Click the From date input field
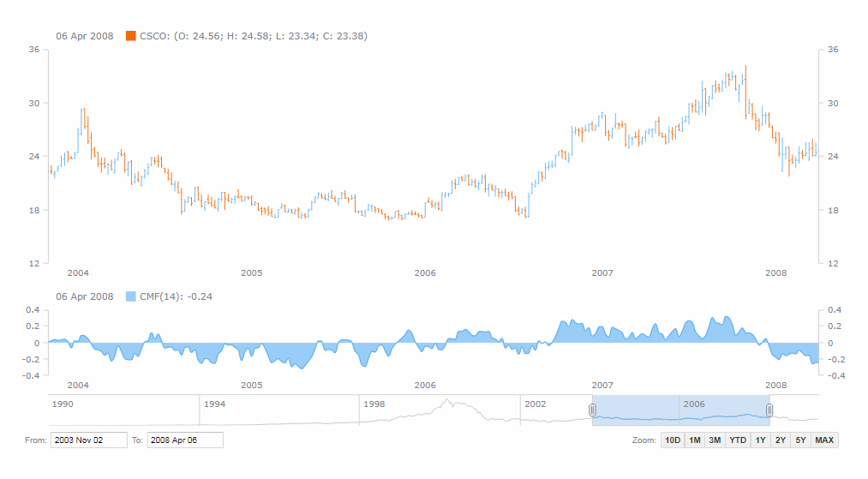The height and width of the screenshot is (479, 868). click(x=88, y=440)
